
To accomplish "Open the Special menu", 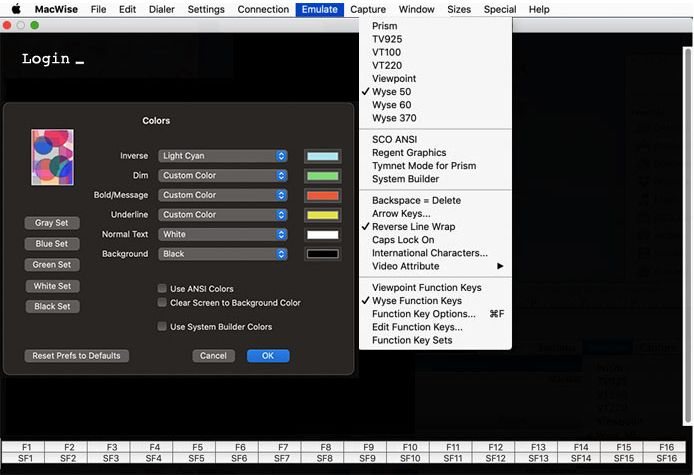I will (x=500, y=9).
